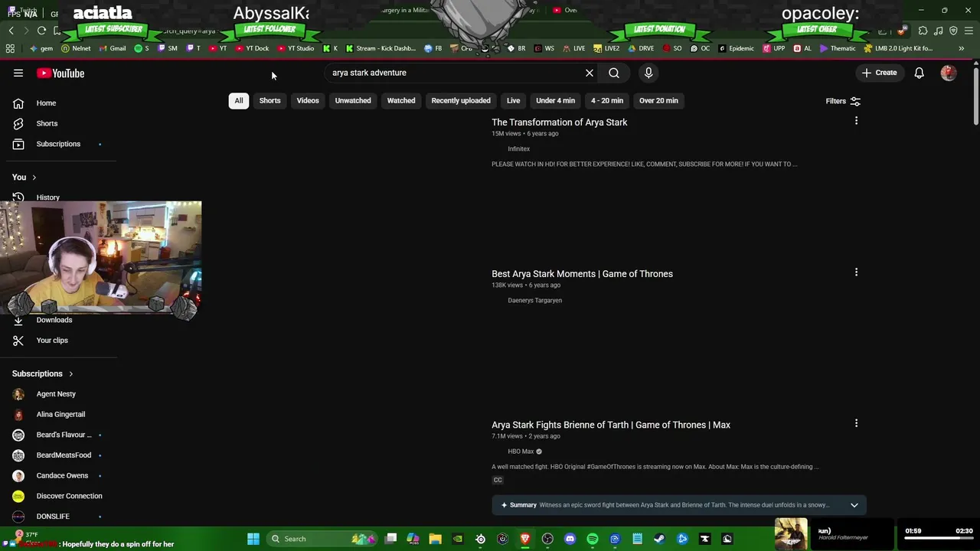The height and width of the screenshot is (551, 980).
Task: Open Agent Nesty channel subscription
Action: (55, 394)
